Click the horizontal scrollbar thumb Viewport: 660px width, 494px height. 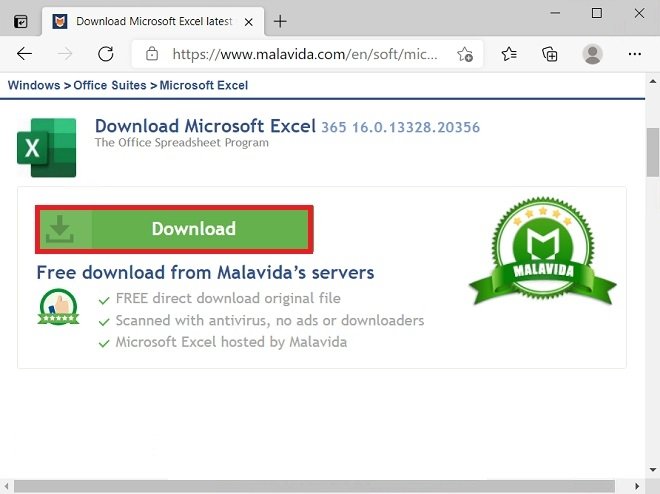[x=314, y=486]
